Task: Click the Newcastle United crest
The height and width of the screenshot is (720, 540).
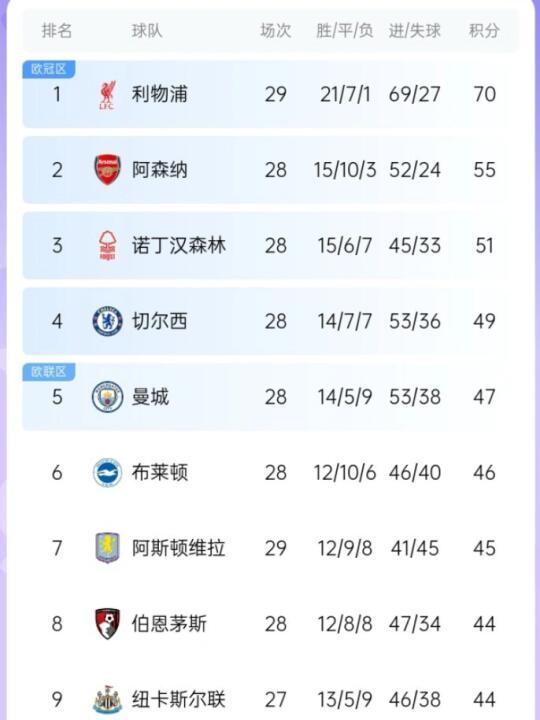Action: click(x=107, y=699)
